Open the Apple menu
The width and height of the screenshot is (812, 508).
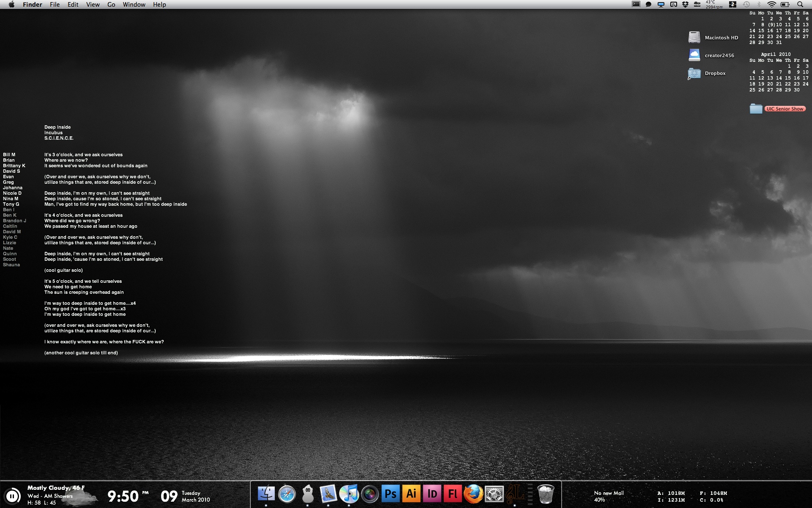pyautogui.click(x=11, y=4)
